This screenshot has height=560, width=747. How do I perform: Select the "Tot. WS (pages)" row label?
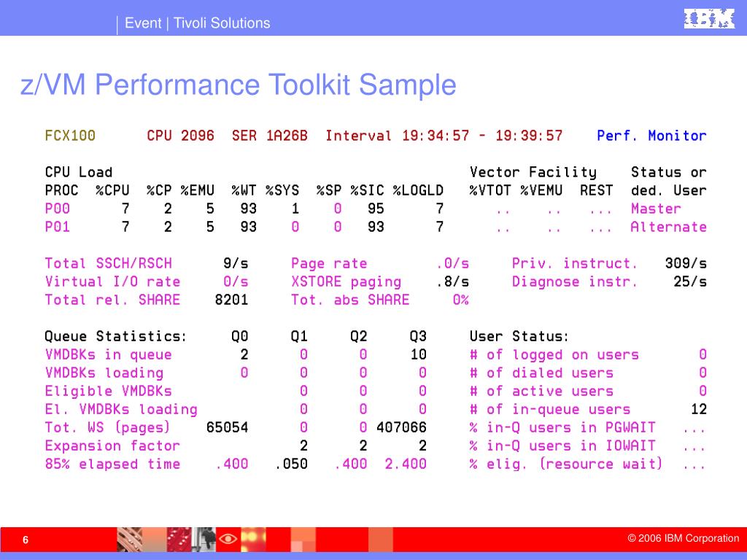(107, 427)
